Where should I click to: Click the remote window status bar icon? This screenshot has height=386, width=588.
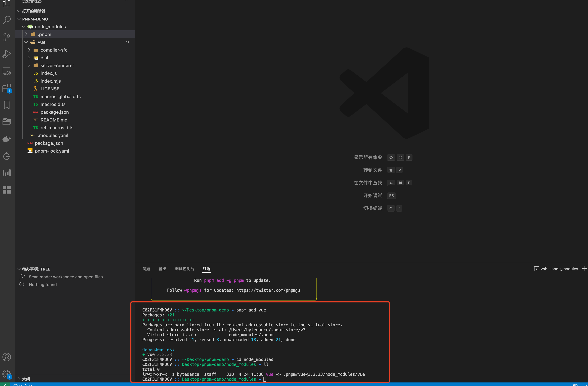coord(5,384)
